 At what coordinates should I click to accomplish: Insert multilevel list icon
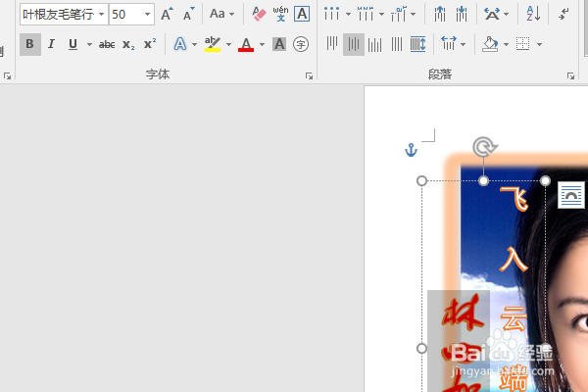click(398, 14)
